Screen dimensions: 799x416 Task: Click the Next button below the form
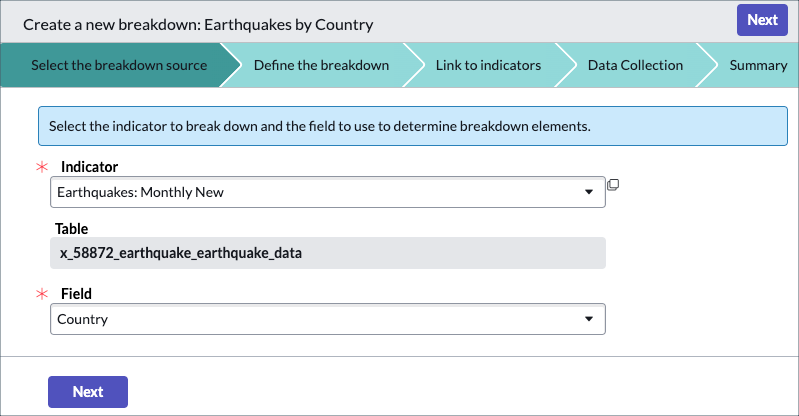pos(88,392)
